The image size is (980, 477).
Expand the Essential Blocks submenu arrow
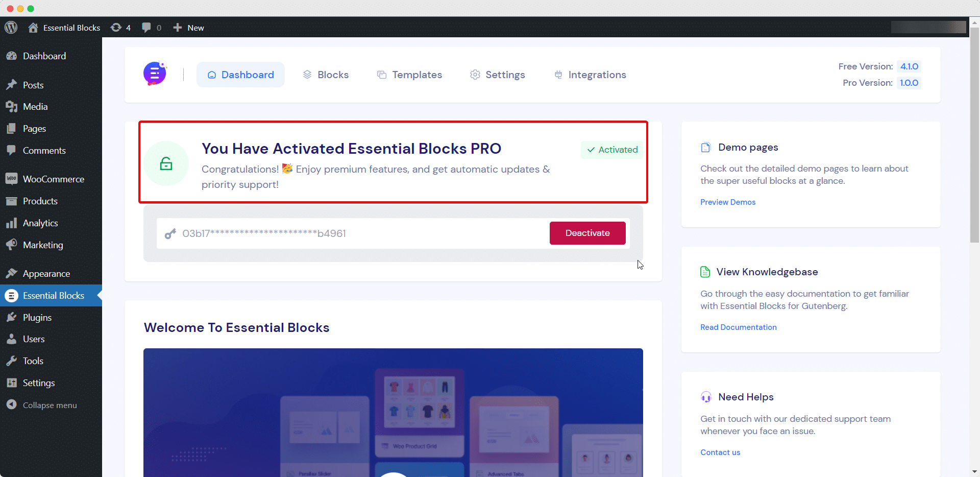[100, 295]
